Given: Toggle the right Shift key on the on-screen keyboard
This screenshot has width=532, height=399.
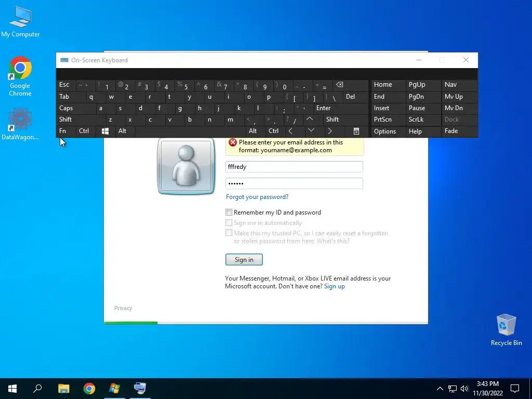Looking at the screenshot, I should coord(346,119).
